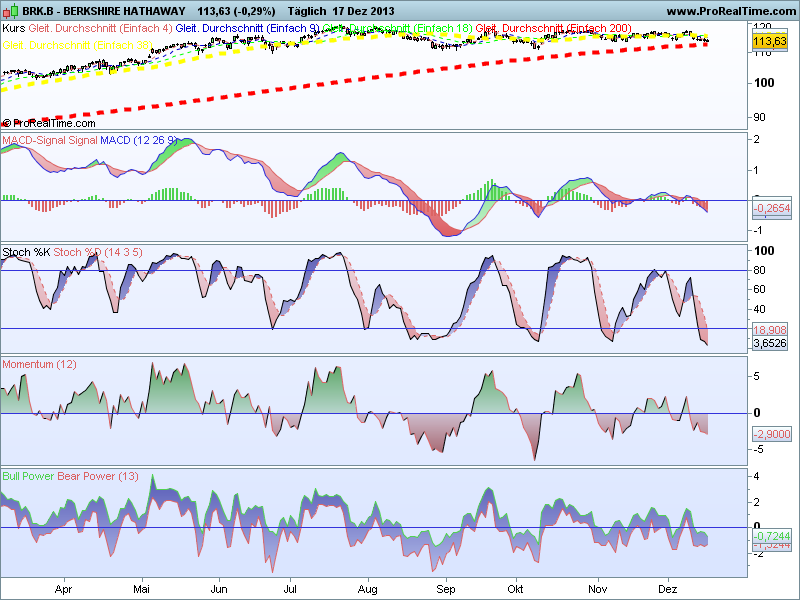The height and width of the screenshot is (600, 800).
Task: Click the Jul label on time axis
Action: [290, 589]
